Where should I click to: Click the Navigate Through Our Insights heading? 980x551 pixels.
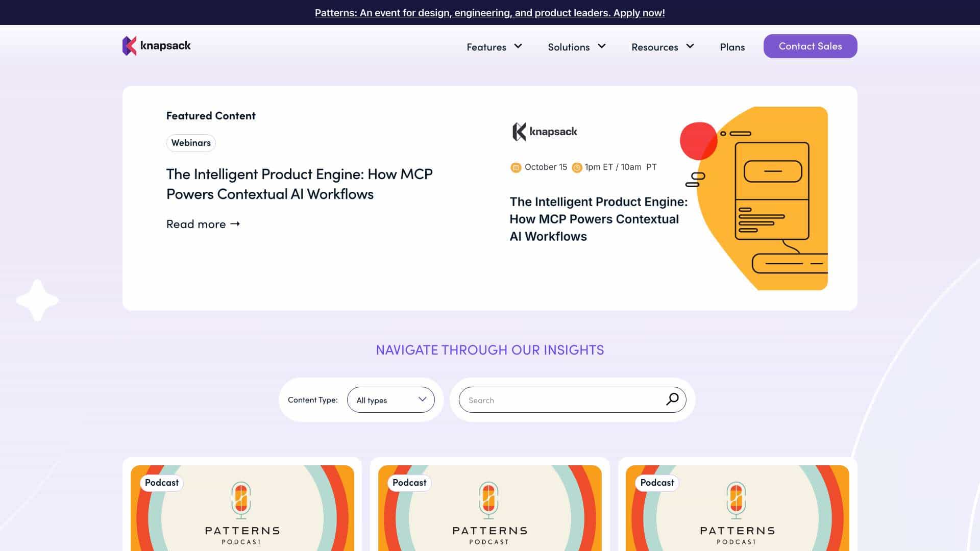pyautogui.click(x=490, y=350)
